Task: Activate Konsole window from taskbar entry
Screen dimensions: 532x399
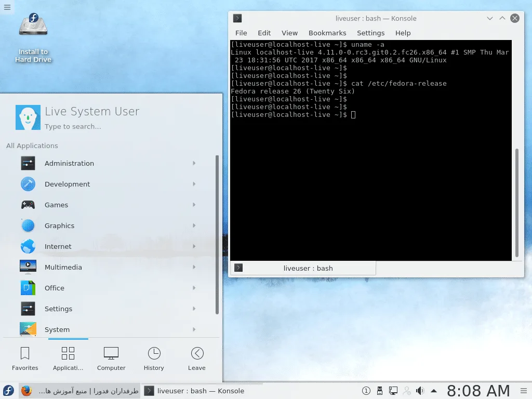Action: [202, 391]
